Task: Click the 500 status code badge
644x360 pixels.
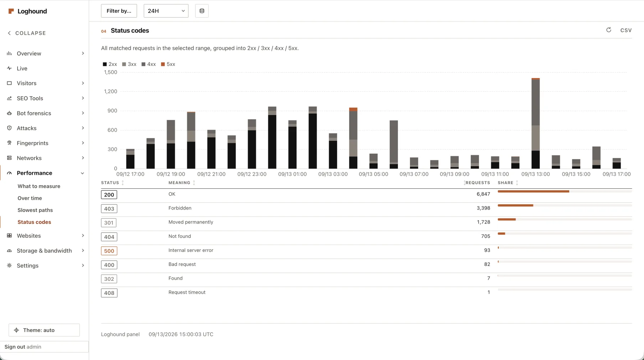Action: coord(109,251)
